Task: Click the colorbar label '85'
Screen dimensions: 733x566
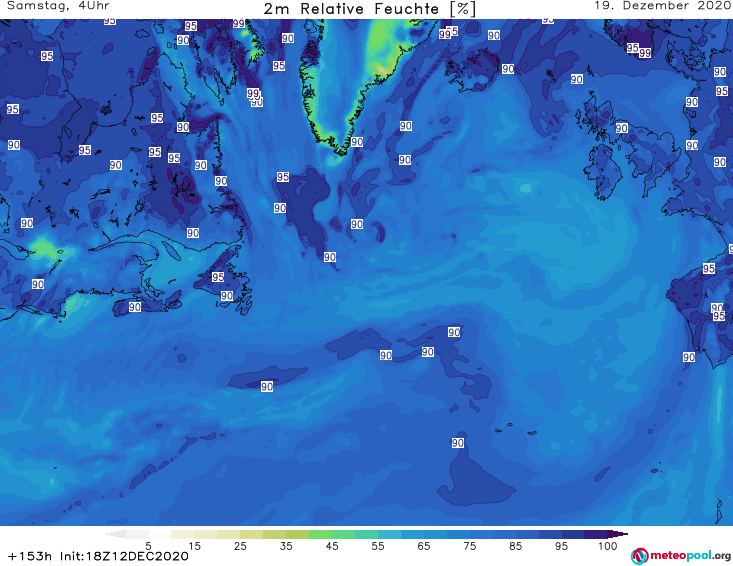Action: 516,546
